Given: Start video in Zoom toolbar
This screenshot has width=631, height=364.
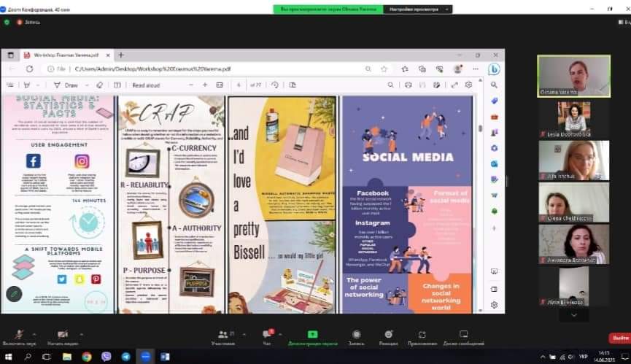Looking at the screenshot, I should click(x=63, y=337).
